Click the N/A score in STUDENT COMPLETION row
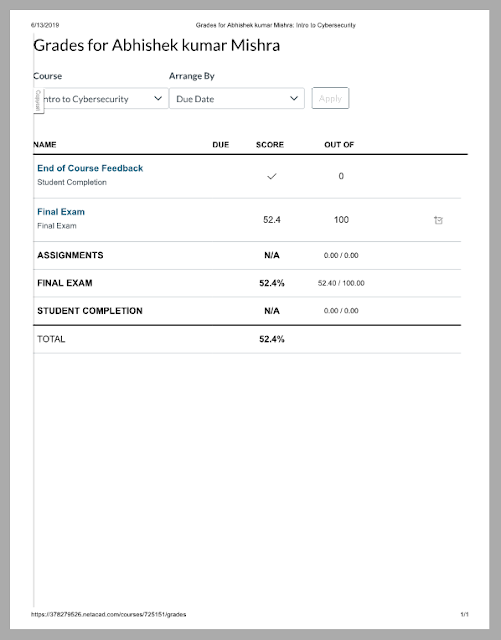 pos(272,311)
